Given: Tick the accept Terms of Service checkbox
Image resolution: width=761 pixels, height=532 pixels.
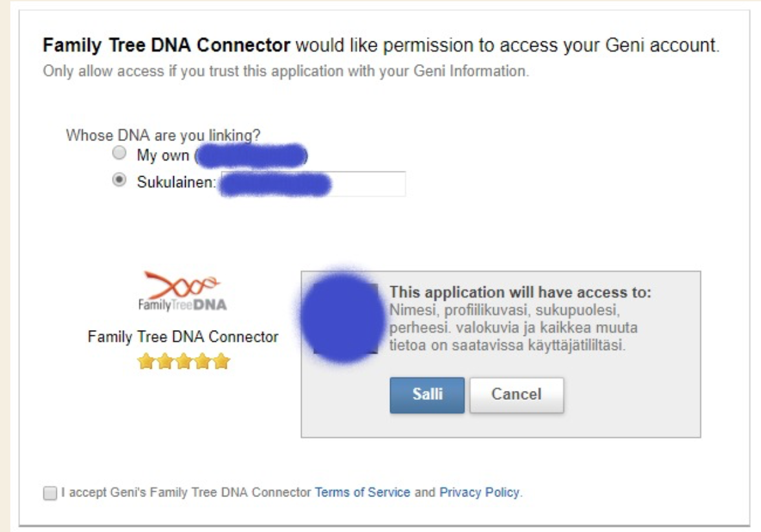Looking at the screenshot, I should [49, 494].
